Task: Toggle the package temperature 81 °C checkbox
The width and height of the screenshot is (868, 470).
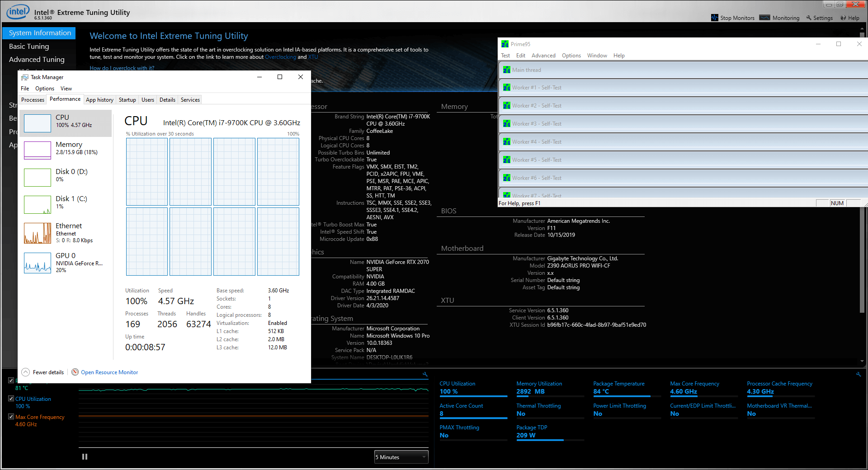Action: pyautogui.click(x=11, y=381)
